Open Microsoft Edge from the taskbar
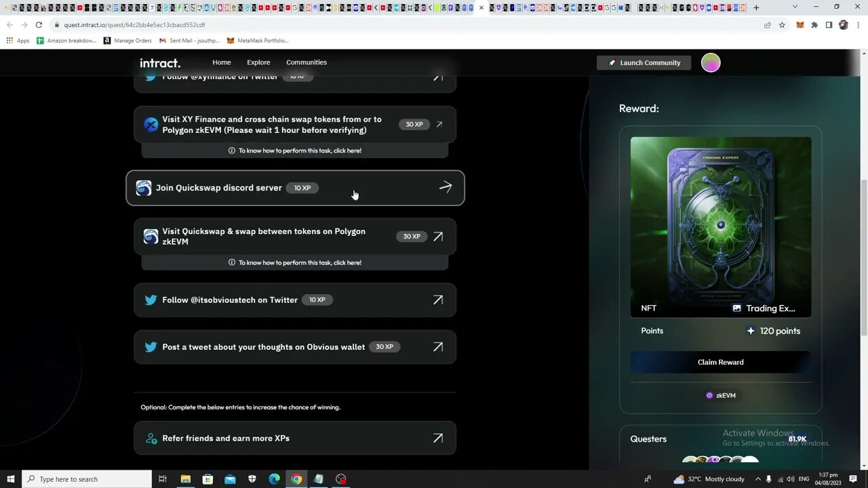The height and width of the screenshot is (488, 868). click(x=274, y=479)
